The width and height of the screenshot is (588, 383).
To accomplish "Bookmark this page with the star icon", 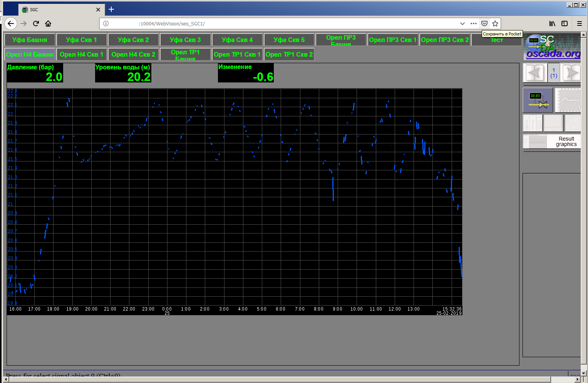I will pyautogui.click(x=495, y=24).
